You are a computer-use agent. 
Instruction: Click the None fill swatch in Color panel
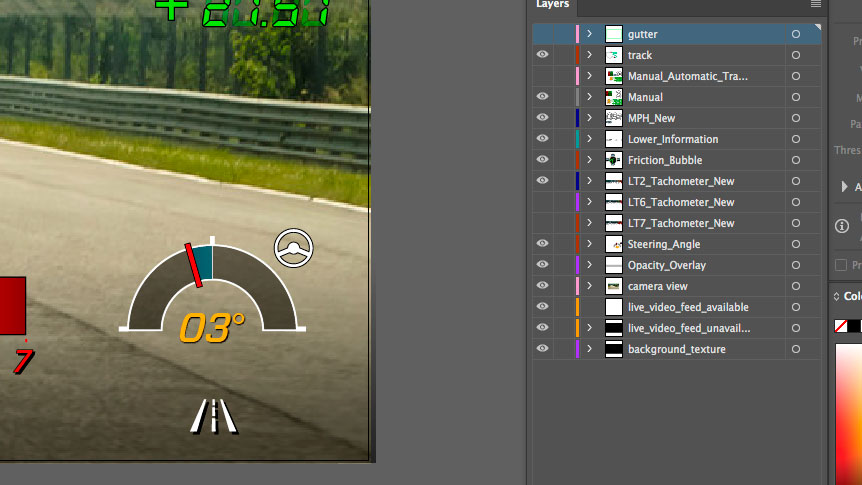841,326
